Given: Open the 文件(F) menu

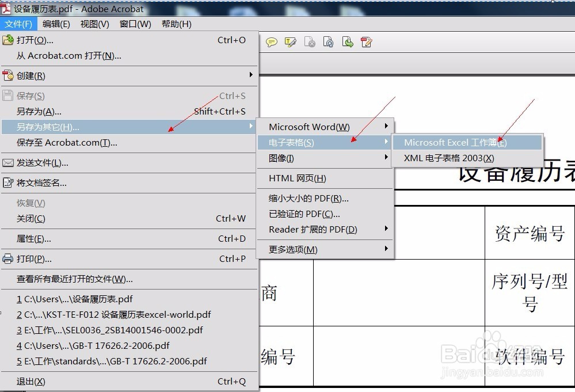Looking at the screenshot, I should (18, 24).
